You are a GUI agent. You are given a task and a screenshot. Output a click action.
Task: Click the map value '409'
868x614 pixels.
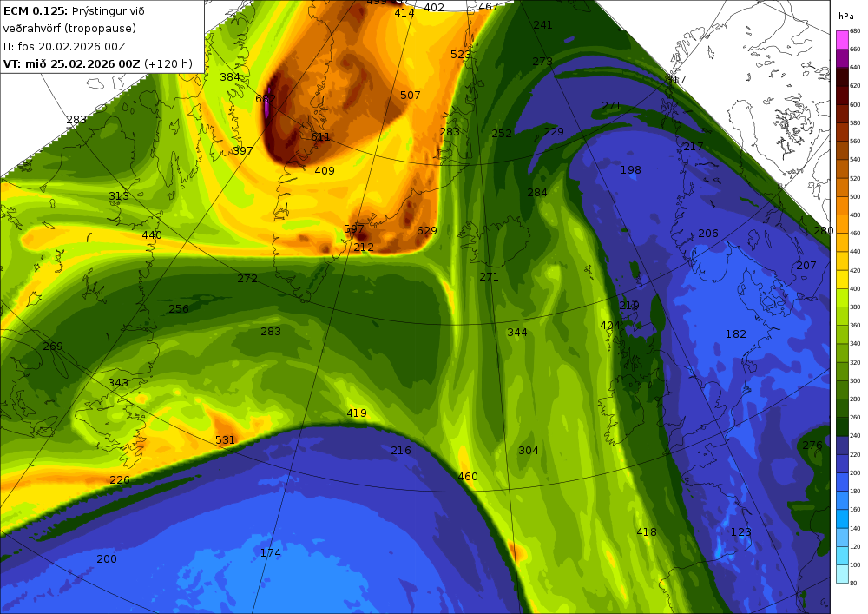pos(325,170)
